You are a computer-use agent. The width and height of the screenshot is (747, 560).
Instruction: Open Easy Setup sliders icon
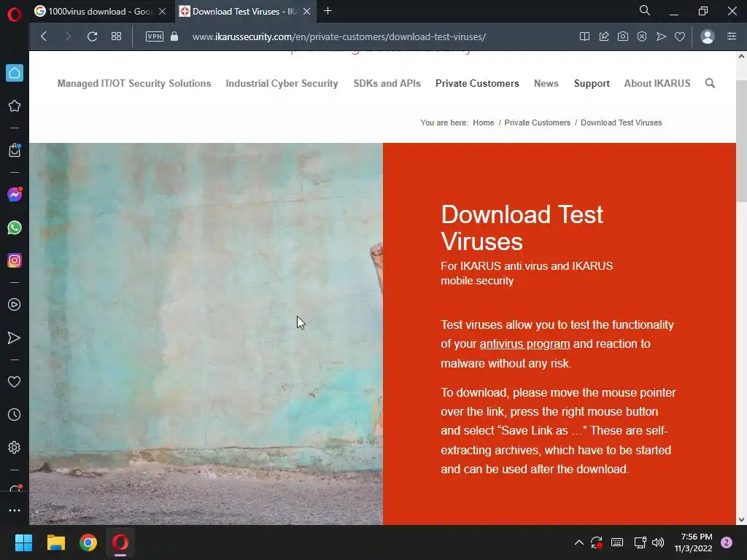pyautogui.click(x=732, y=36)
